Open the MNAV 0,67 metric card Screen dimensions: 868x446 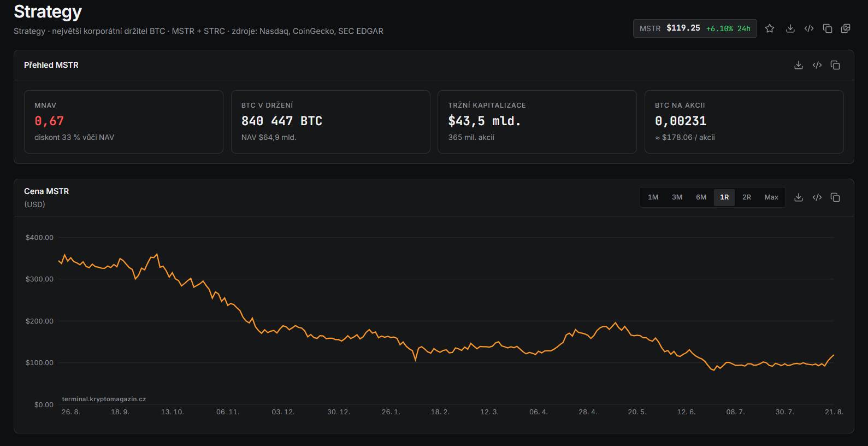pos(123,122)
